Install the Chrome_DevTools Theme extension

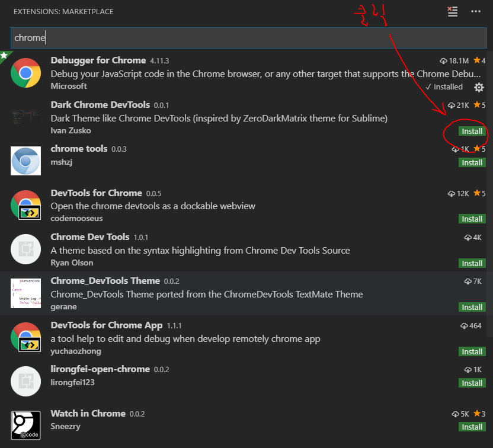pyautogui.click(x=472, y=307)
